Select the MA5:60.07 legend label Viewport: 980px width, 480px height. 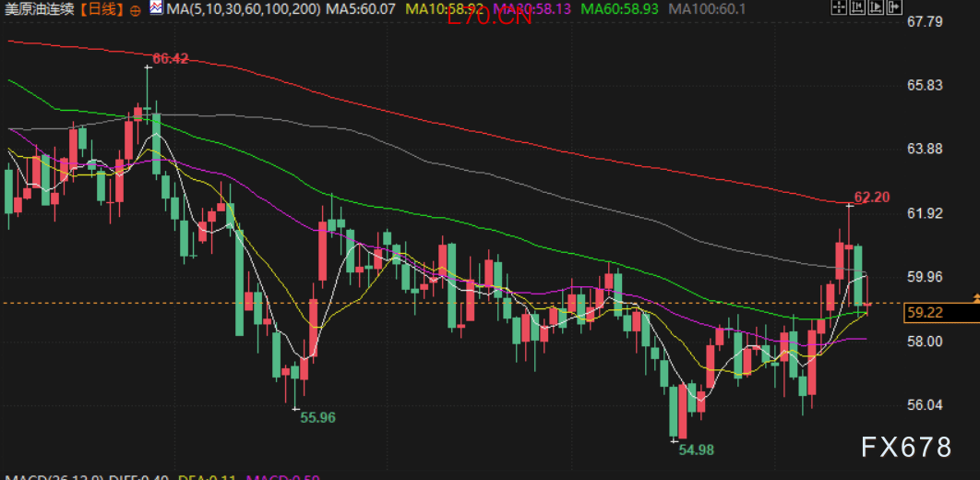(363, 9)
